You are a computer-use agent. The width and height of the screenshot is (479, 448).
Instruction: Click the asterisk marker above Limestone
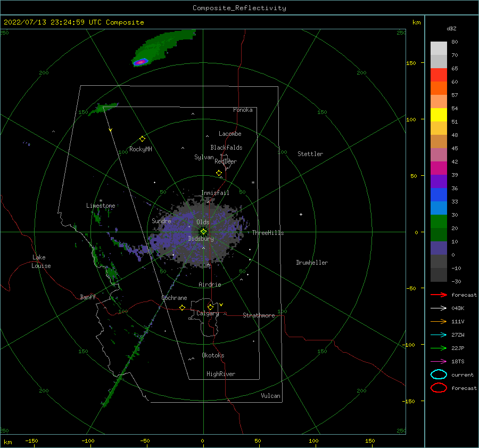101,201
